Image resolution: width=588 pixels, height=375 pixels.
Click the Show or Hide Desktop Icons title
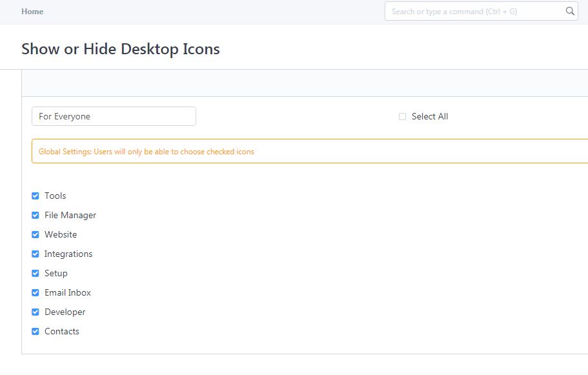tap(120, 49)
